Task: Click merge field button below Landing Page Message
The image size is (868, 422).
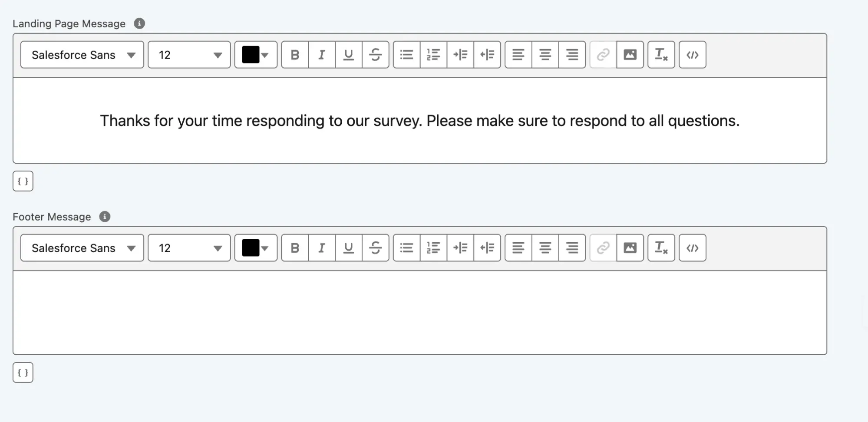Action: pyautogui.click(x=23, y=181)
